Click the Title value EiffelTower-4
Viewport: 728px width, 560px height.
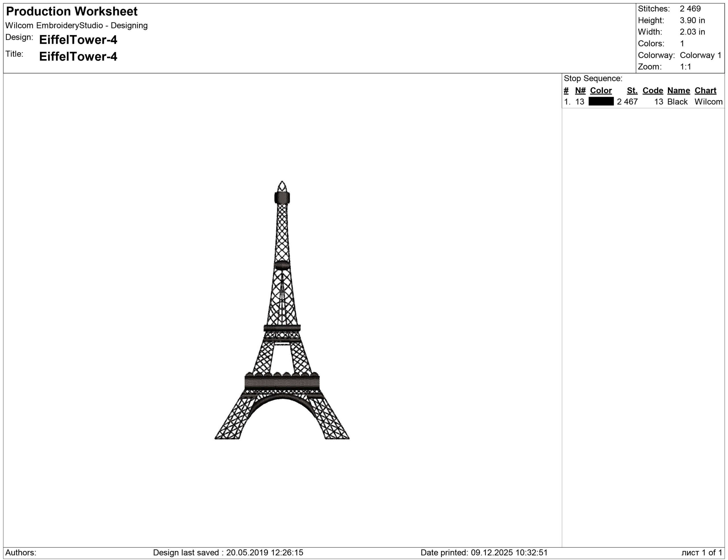tap(78, 57)
